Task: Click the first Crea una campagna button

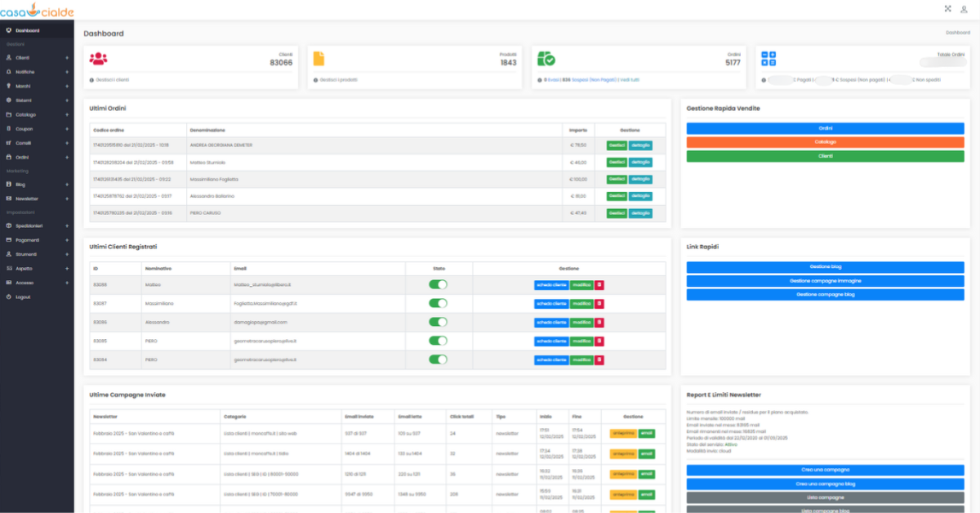Action: [825, 470]
